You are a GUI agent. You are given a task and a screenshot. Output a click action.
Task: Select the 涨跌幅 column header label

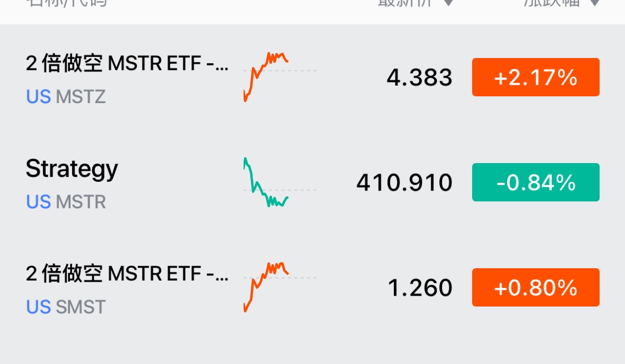coord(552,3)
